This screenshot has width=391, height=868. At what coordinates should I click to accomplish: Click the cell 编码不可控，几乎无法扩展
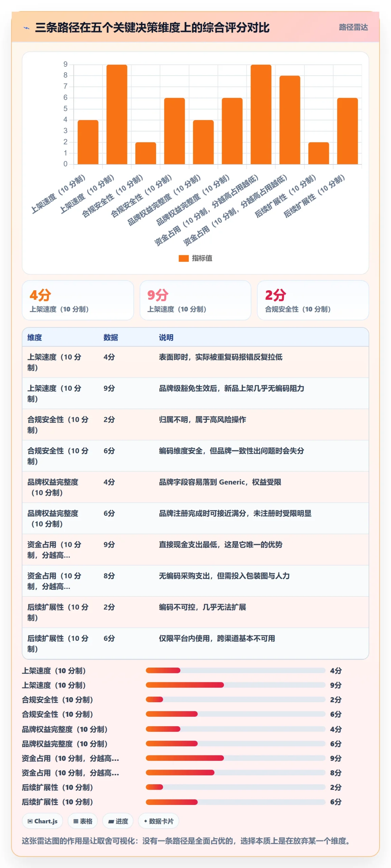pyautogui.click(x=202, y=607)
